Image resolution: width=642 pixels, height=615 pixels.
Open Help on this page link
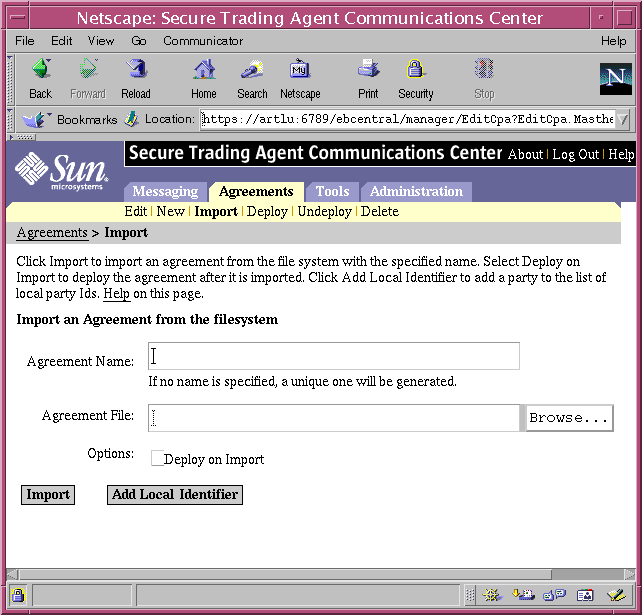point(116,294)
